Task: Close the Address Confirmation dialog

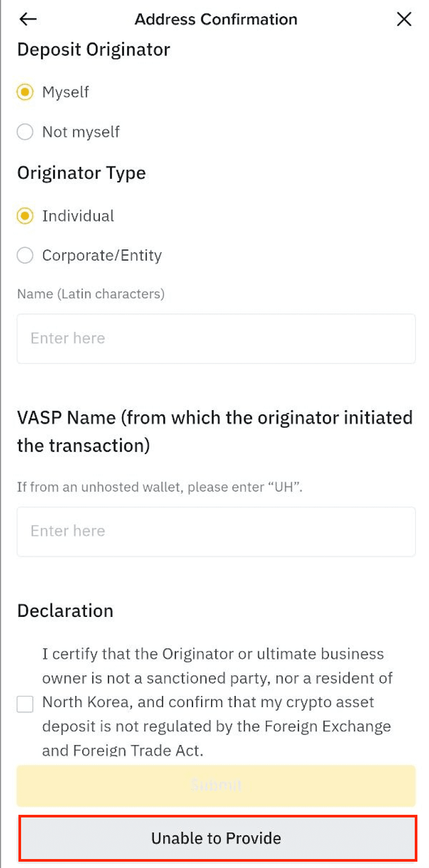Action: (404, 19)
